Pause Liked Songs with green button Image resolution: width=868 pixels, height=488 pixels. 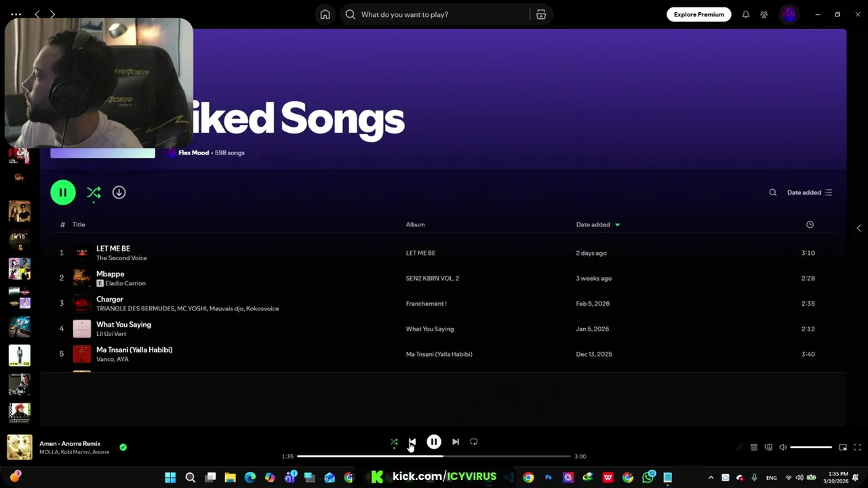(63, 192)
